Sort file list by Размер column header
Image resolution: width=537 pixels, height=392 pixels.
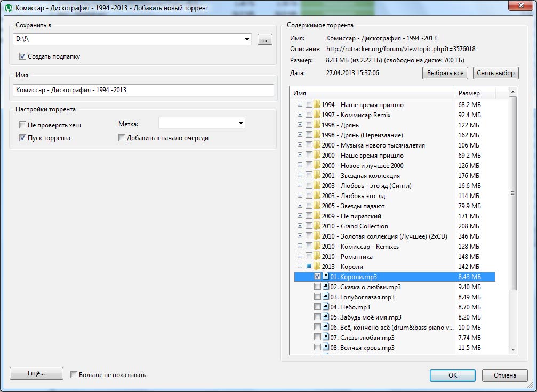pyautogui.click(x=475, y=93)
